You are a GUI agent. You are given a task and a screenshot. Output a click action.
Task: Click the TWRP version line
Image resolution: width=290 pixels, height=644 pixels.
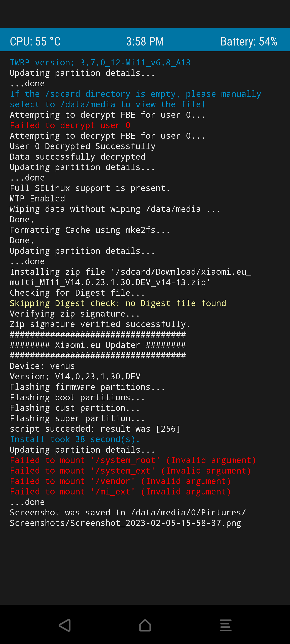[x=100, y=63]
